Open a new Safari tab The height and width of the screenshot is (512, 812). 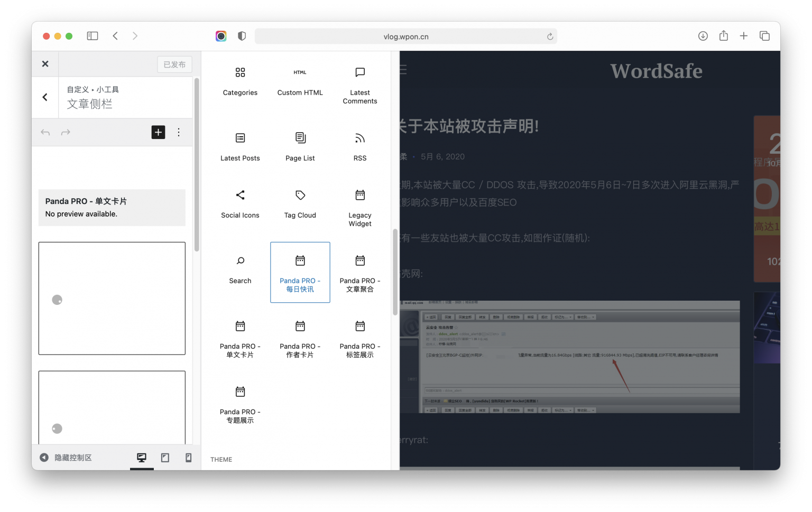click(744, 36)
